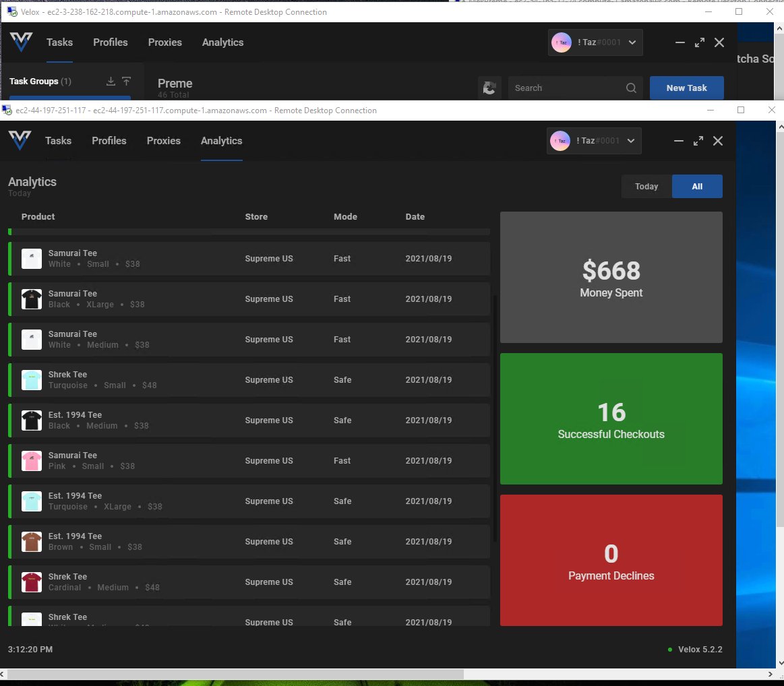The height and width of the screenshot is (686, 784).
Task: Click Remote Desktop icon in front title bar
Action: click(x=7, y=110)
